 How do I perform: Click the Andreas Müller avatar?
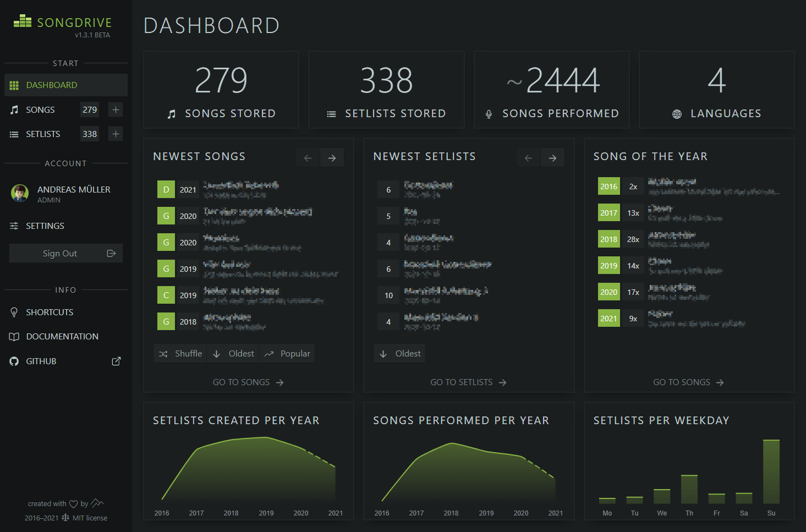(x=20, y=193)
